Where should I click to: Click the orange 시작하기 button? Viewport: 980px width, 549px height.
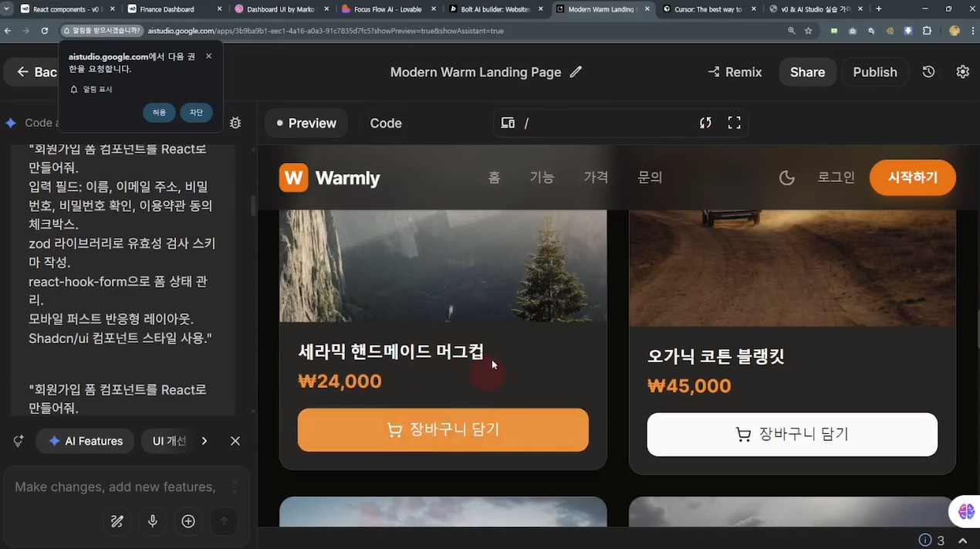pos(913,178)
